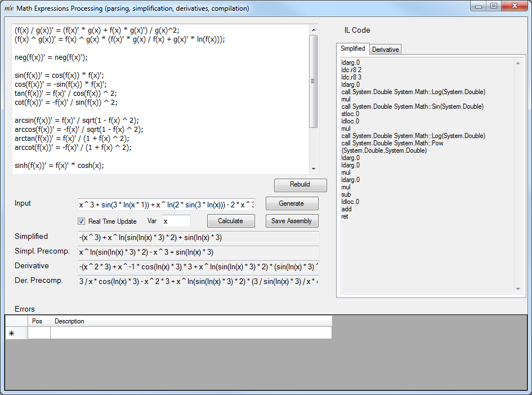532x395 pixels.
Task: Click the line "neg(f(x))' = neg(f(x)');"
Action: (x=51, y=57)
